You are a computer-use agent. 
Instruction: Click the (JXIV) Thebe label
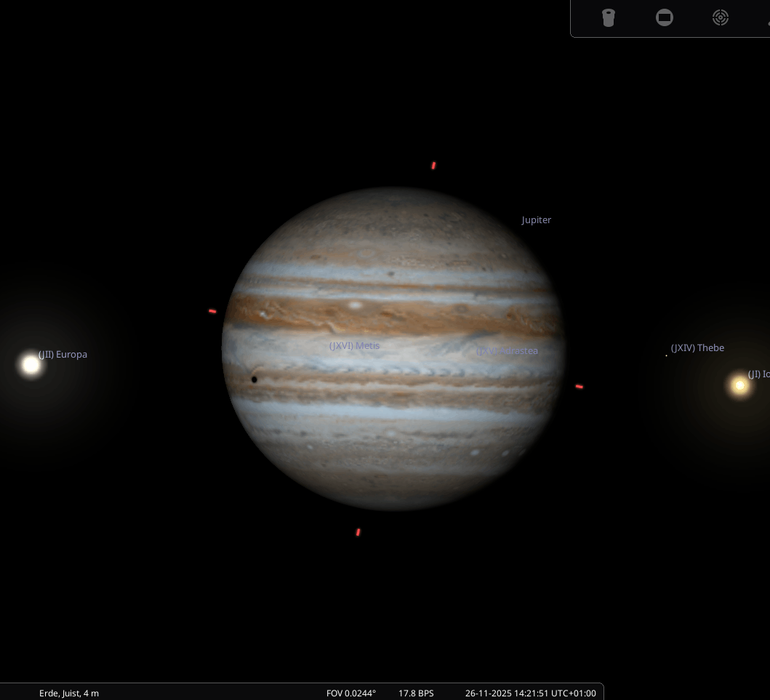[x=697, y=348]
